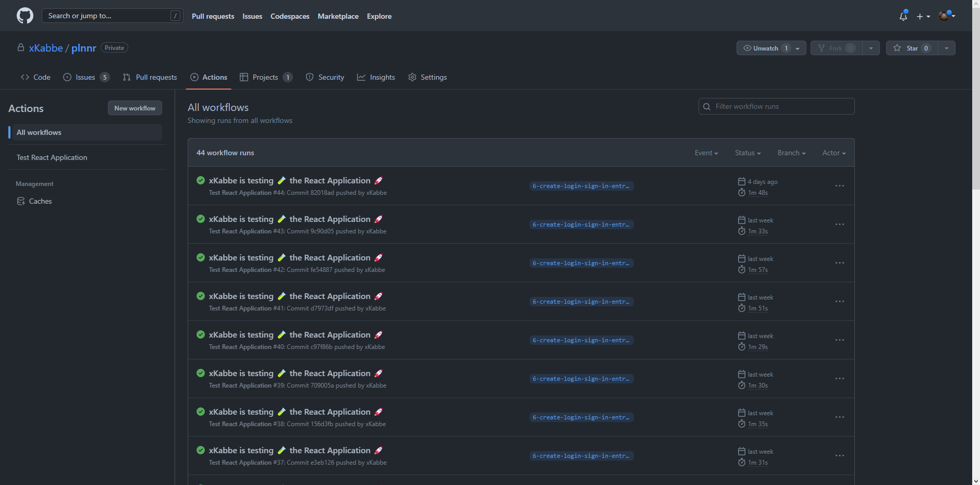This screenshot has height=485, width=980.
Task: Switch to the Projects tab
Action: [x=266, y=77]
